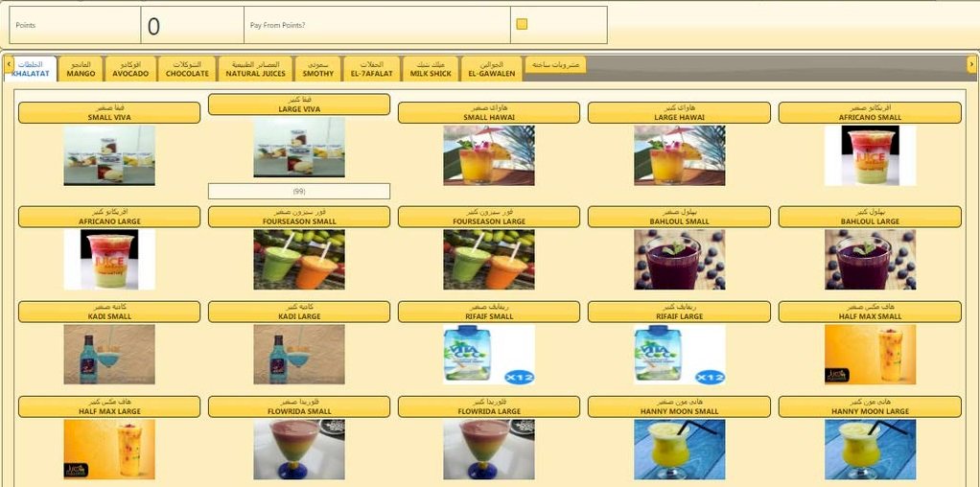This screenshot has height=487, width=980.
Task: Select the Kadi Small bottle image
Action: tap(109, 354)
